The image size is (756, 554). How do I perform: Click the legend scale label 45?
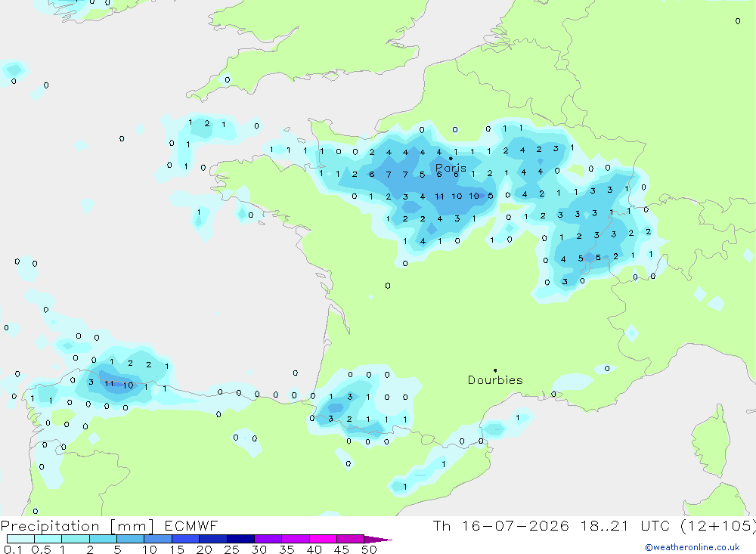coord(342,549)
